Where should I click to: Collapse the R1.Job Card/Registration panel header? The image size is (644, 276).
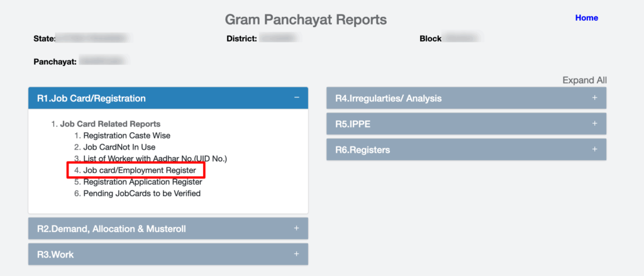coord(91,98)
